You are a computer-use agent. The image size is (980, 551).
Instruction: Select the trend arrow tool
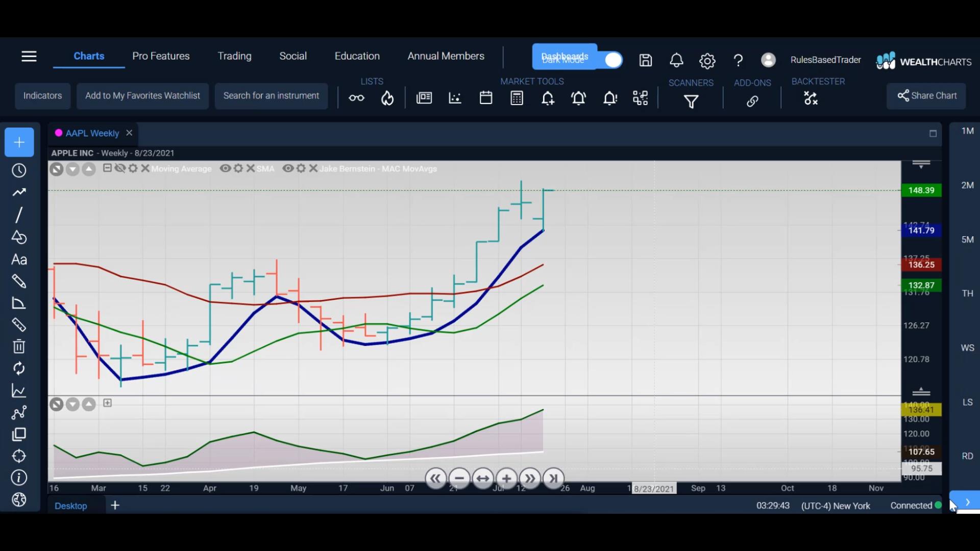[x=19, y=192]
